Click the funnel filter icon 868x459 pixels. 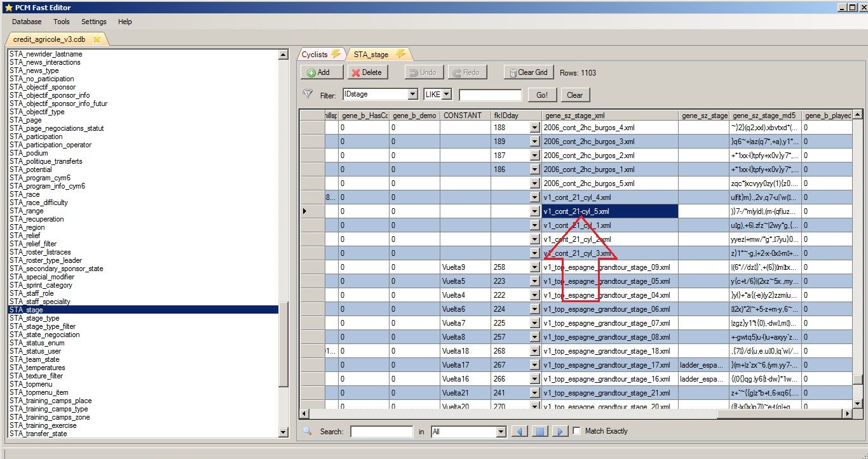308,95
